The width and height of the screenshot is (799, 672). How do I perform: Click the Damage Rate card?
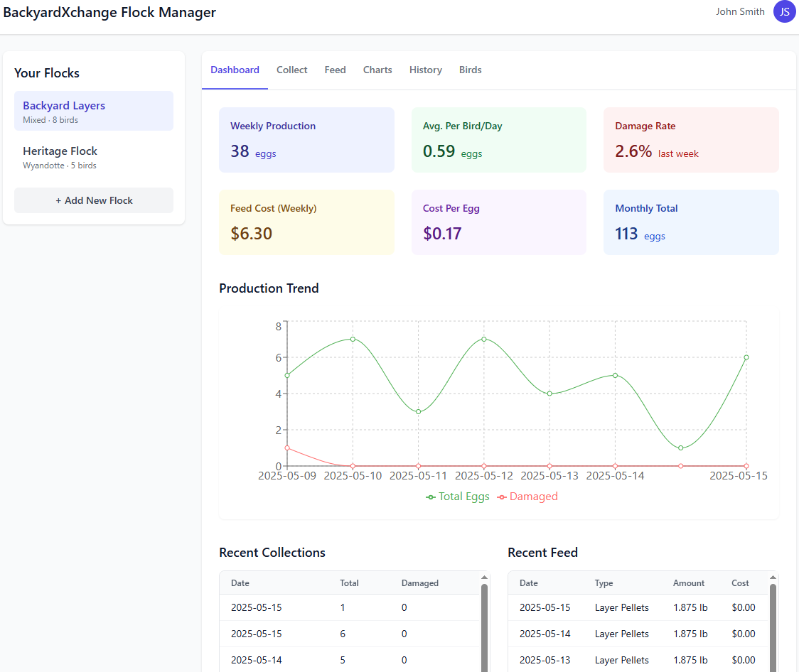(x=691, y=140)
